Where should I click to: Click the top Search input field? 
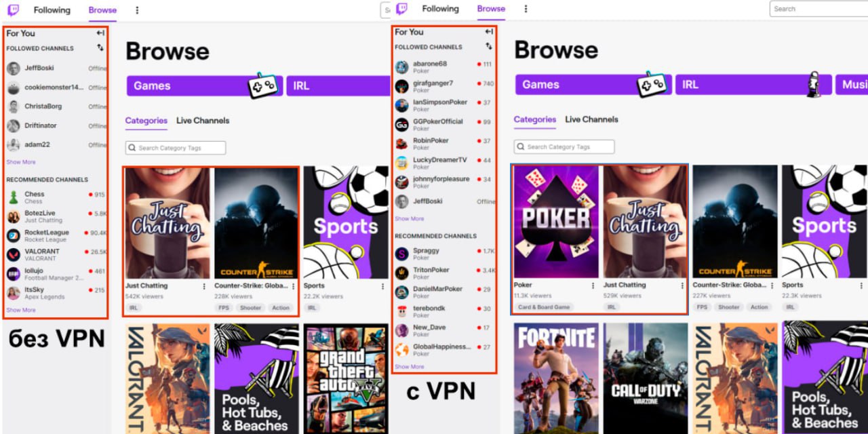pyautogui.click(x=819, y=9)
